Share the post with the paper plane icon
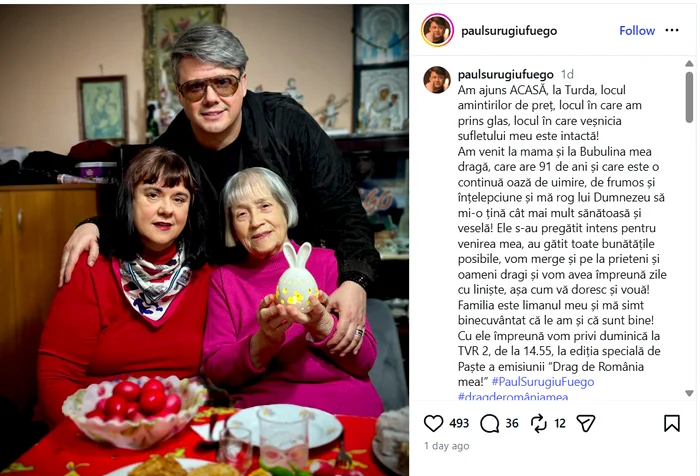Screen dimensions: 700x476 click(x=586, y=423)
